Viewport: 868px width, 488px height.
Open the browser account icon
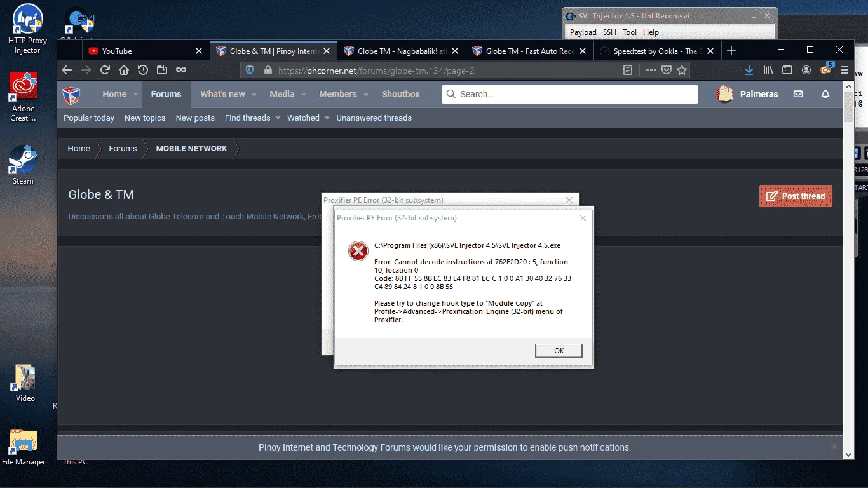click(806, 71)
